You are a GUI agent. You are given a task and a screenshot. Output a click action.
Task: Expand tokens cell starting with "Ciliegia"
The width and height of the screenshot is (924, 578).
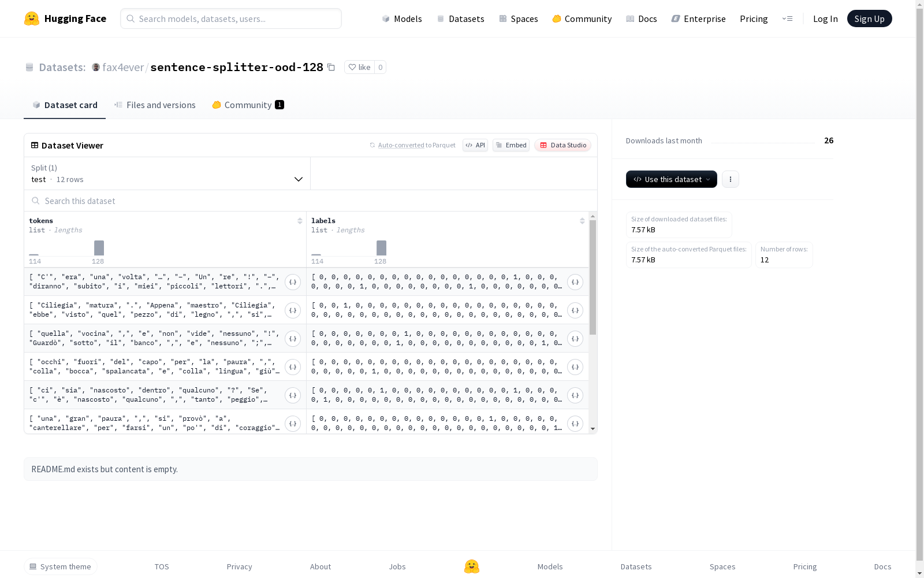[x=293, y=310]
